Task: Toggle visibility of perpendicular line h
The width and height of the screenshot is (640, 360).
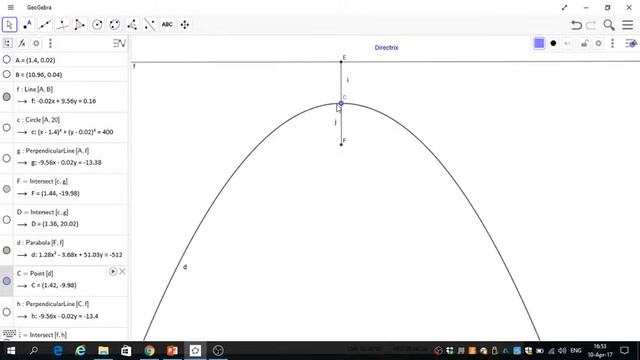Action: click(x=7, y=312)
